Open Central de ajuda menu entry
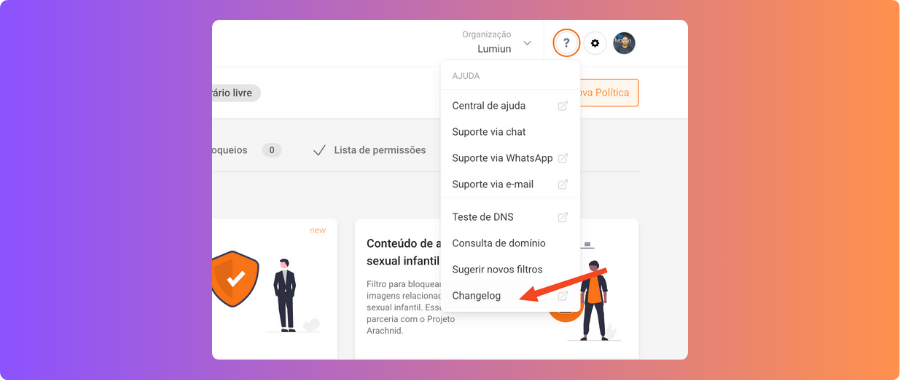The width and height of the screenshot is (900, 380). click(x=510, y=106)
